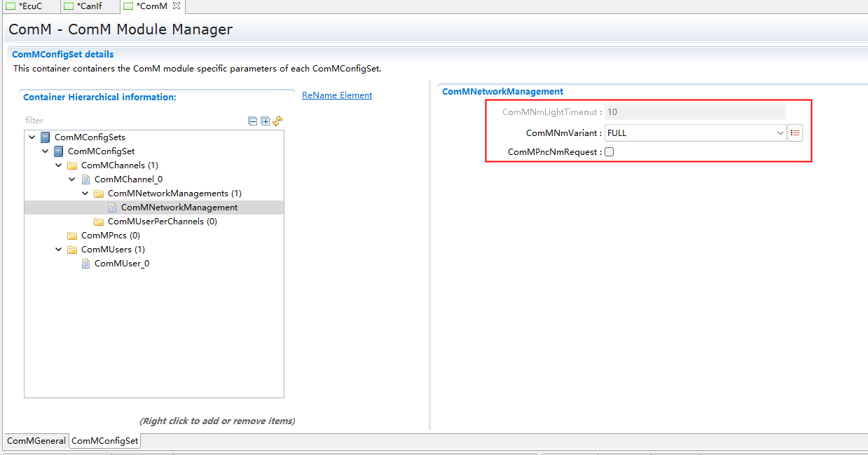Collapse the ComMChannels node
Image resolution: width=868 pixels, height=455 pixels.
point(59,165)
